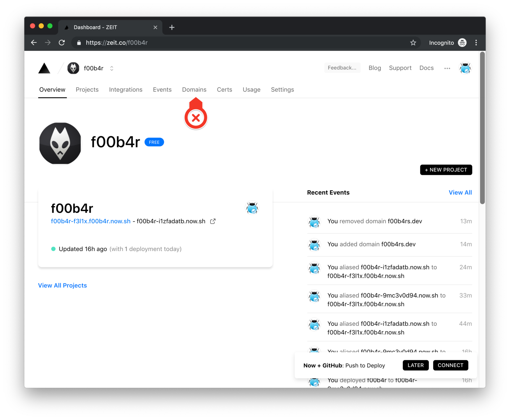Open a new browser tab with plus

click(x=172, y=27)
